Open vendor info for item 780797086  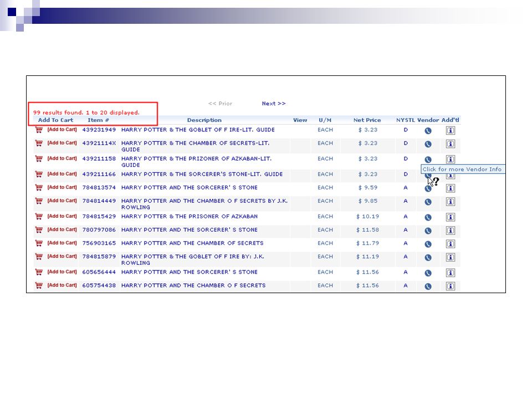tap(428, 231)
